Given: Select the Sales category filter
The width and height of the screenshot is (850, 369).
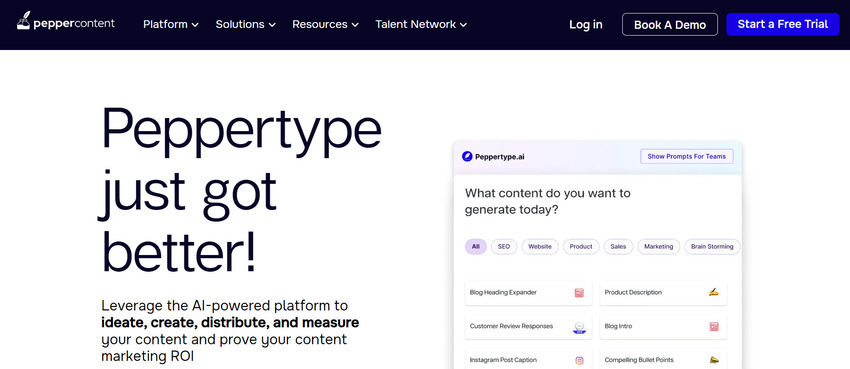Looking at the screenshot, I should click(x=618, y=247).
